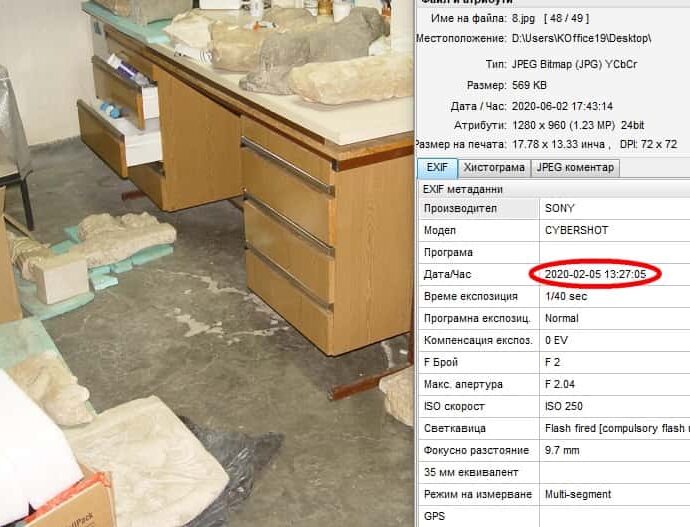The height and width of the screenshot is (527, 690).
Task: Select the file size 569 KB
Action: click(529, 85)
